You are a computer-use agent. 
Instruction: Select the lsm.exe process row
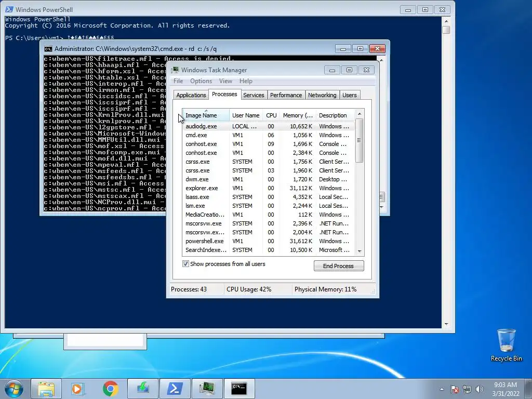click(x=269, y=206)
